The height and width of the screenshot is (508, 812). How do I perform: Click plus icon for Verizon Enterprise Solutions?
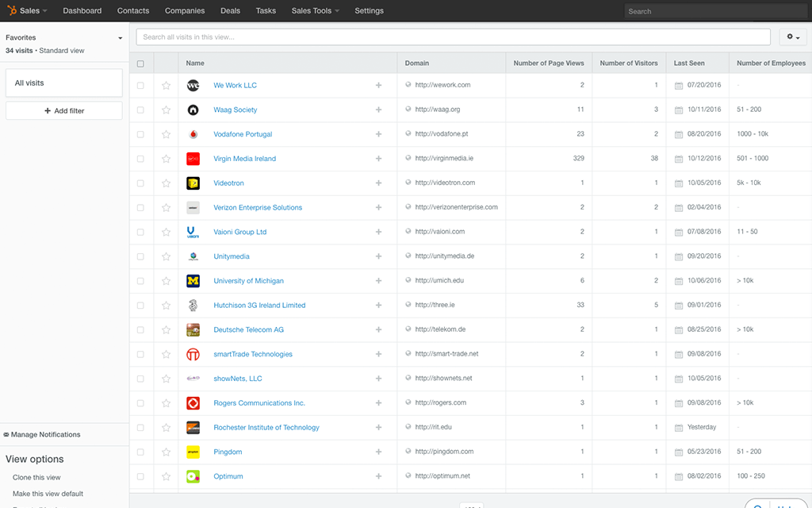click(378, 207)
